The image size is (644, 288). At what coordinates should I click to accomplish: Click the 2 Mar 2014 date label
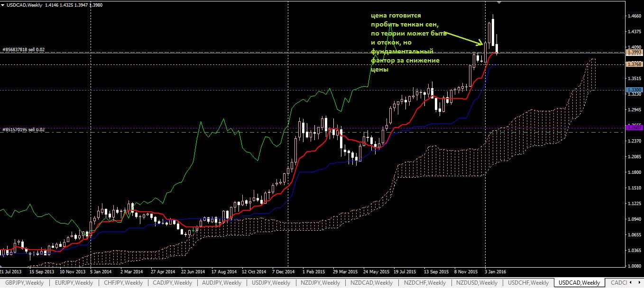pos(132,272)
